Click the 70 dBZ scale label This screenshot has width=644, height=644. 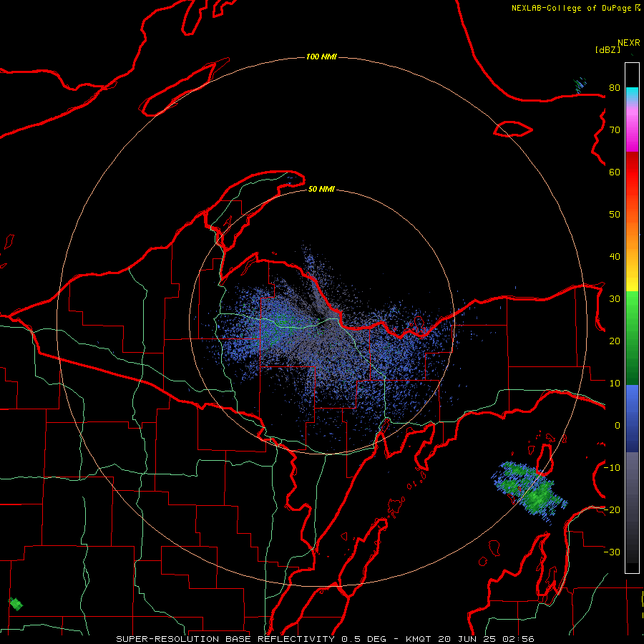click(615, 130)
